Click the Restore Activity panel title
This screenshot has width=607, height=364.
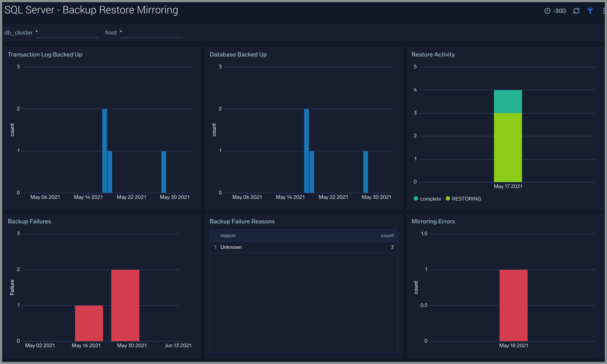433,55
